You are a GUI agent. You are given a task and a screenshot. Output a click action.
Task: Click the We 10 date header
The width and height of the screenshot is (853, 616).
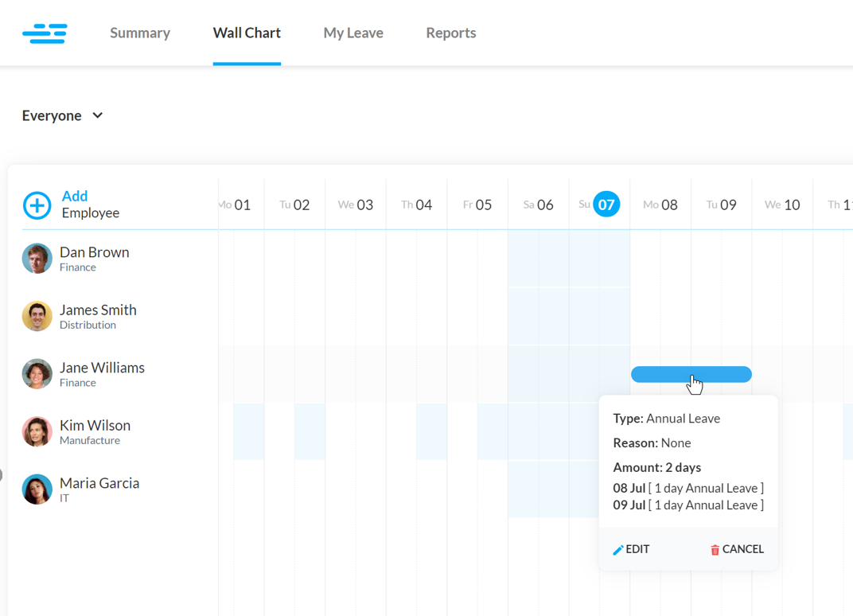tap(782, 205)
